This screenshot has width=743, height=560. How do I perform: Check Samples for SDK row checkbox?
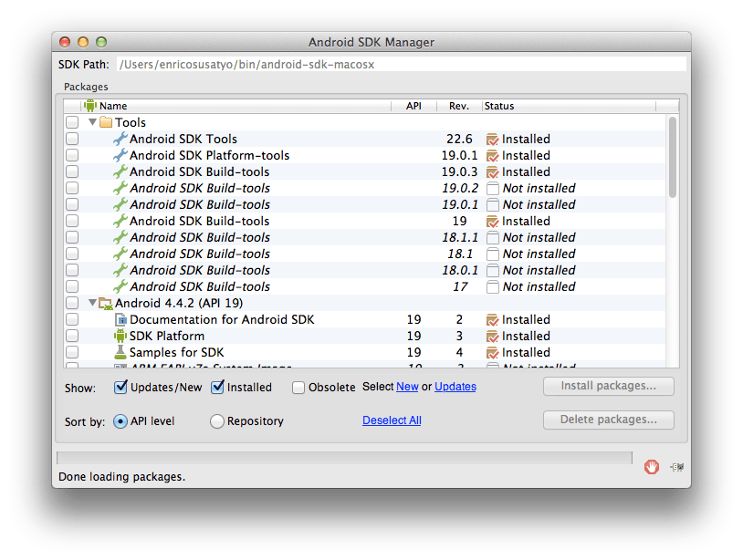[72, 352]
